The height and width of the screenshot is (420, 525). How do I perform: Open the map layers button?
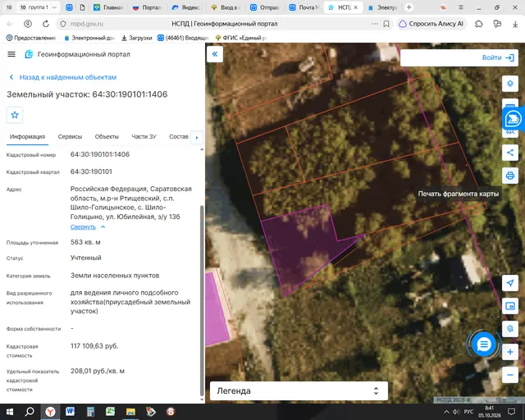[x=510, y=83]
